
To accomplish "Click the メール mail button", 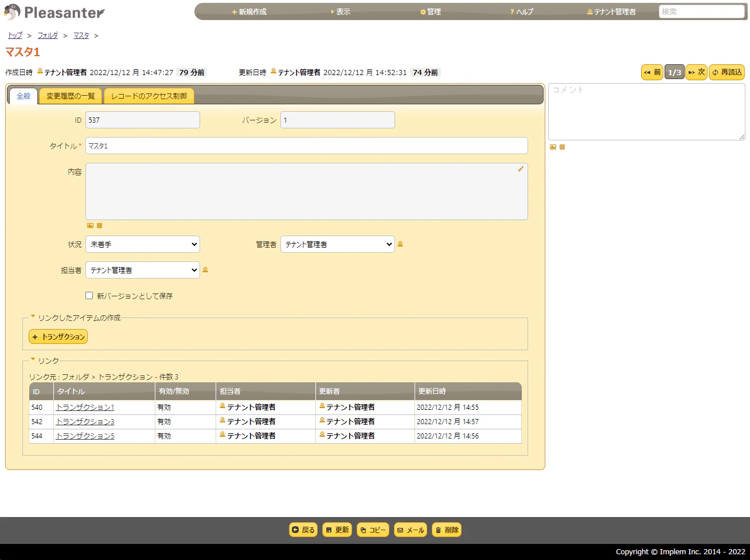I will (x=411, y=530).
